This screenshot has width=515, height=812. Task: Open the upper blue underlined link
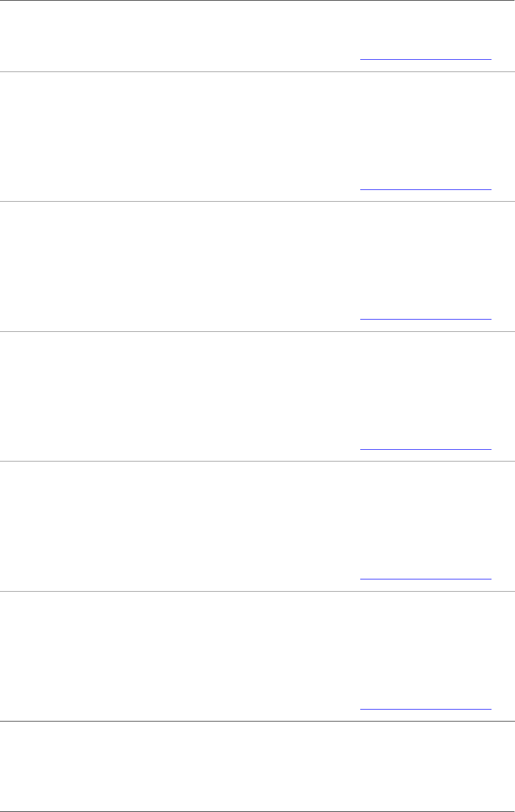[x=425, y=319]
